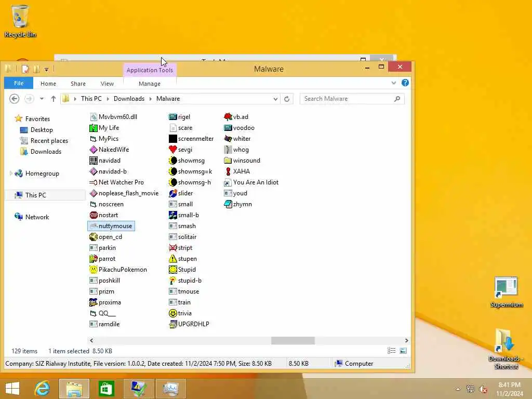Viewport: 532px width, 399px height.
Task: Go up one folder level
Action: pyautogui.click(x=54, y=99)
